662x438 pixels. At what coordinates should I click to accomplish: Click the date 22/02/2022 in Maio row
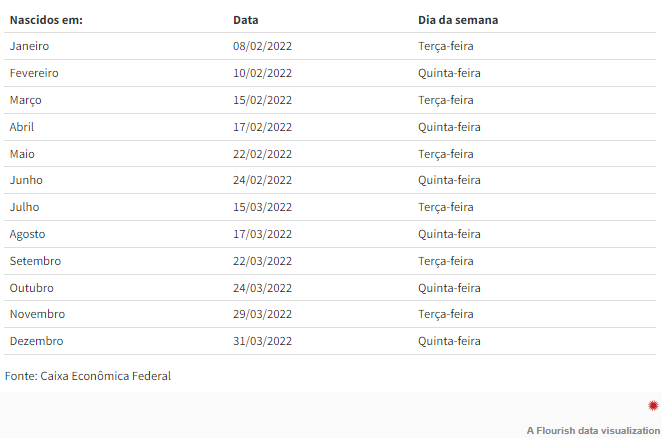(x=262, y=154)
